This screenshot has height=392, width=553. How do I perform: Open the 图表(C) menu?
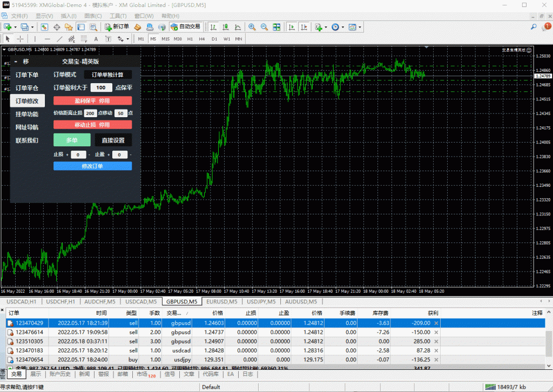click(x=93, y=16)
